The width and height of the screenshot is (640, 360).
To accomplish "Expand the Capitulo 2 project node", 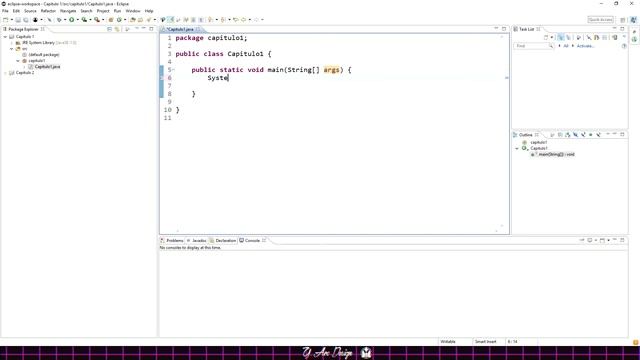I will click(x=5, y=73).
